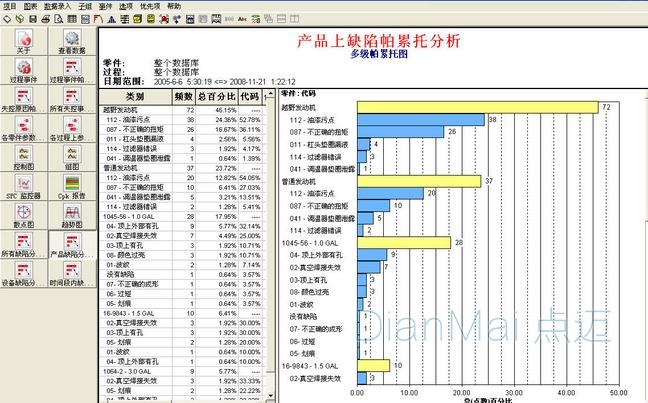This screenshot has height=403, width=648.
Task: Open the 项目 menu
Action: 10,6
